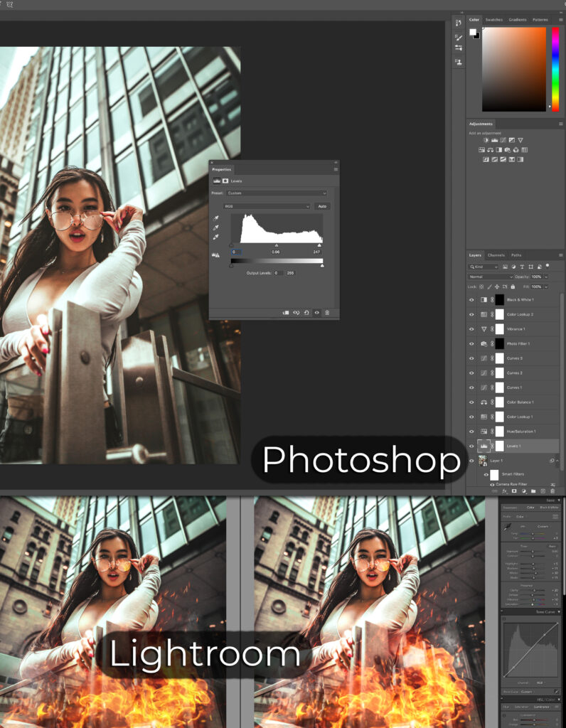Open the Layers panel hamburger menu
The height and width of the screenshot is (728, 566).
pos(561,255)
